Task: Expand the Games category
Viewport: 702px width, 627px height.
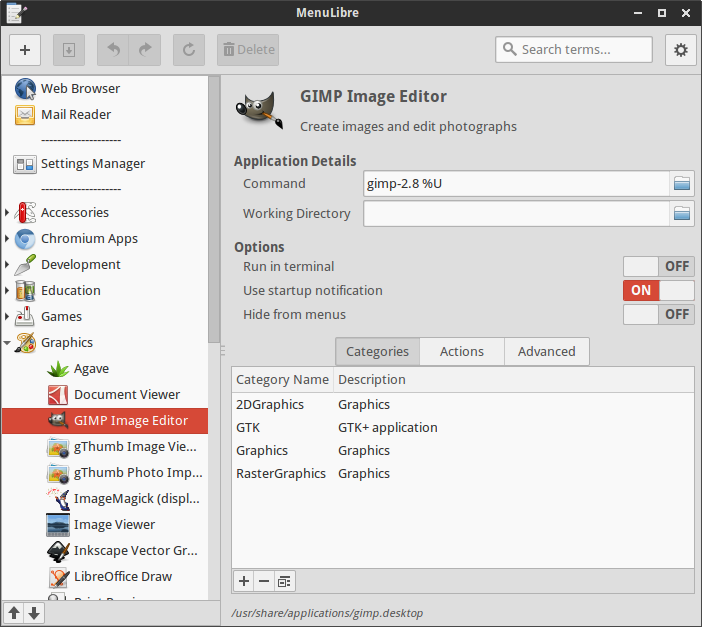Action: pos(7,317)
